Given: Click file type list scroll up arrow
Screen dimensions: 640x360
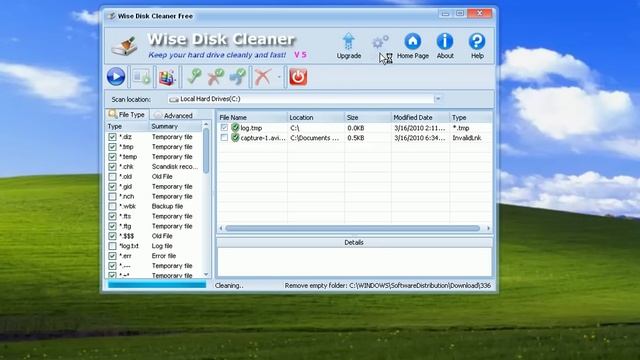Looking at the screenshot, I should (206, 124).
